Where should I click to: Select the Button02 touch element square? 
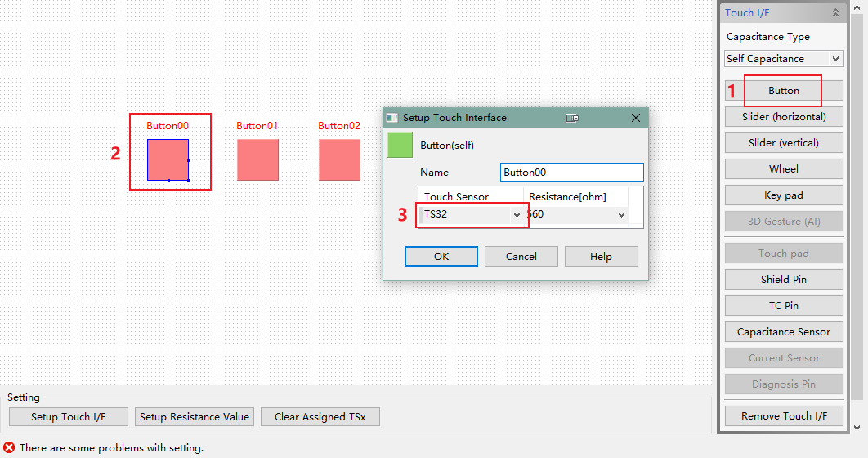(x=339, y=159)
